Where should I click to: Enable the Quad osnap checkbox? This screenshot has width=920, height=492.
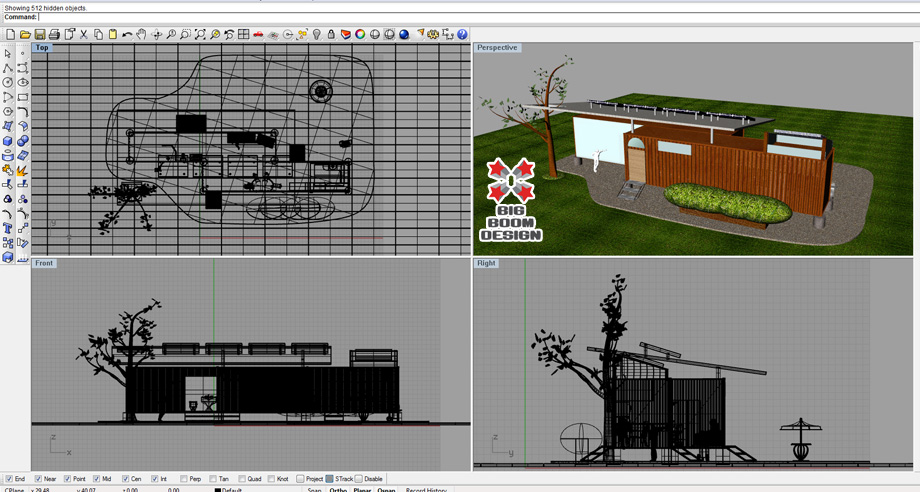240,479
